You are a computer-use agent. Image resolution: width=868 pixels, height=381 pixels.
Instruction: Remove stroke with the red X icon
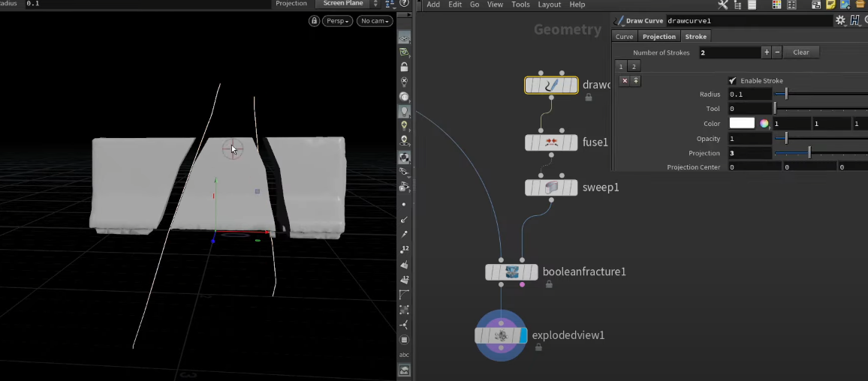coord(625,81)
